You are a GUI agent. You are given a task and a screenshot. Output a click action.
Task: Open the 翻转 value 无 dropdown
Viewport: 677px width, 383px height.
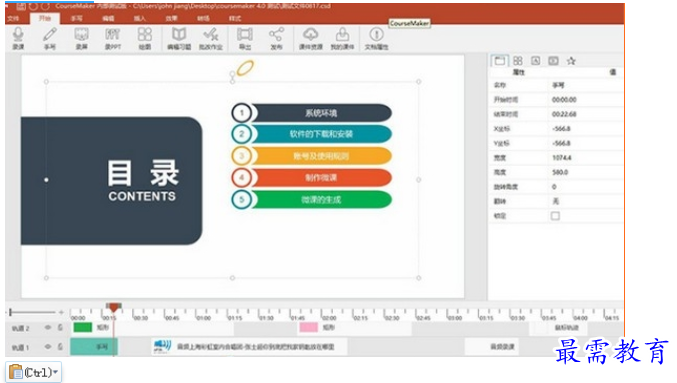(556, 201)
